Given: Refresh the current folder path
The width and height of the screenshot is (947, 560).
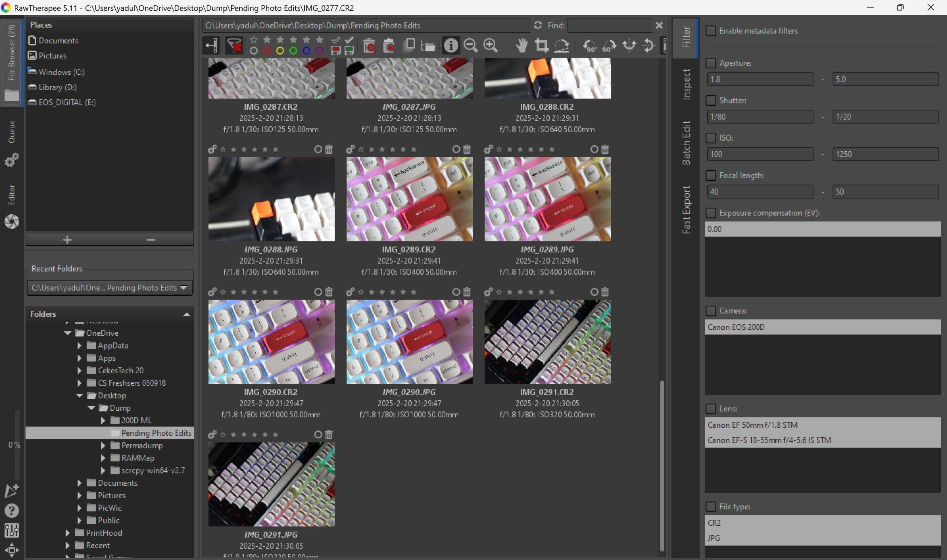Looking at the screenshot, I should click(539, 25).
